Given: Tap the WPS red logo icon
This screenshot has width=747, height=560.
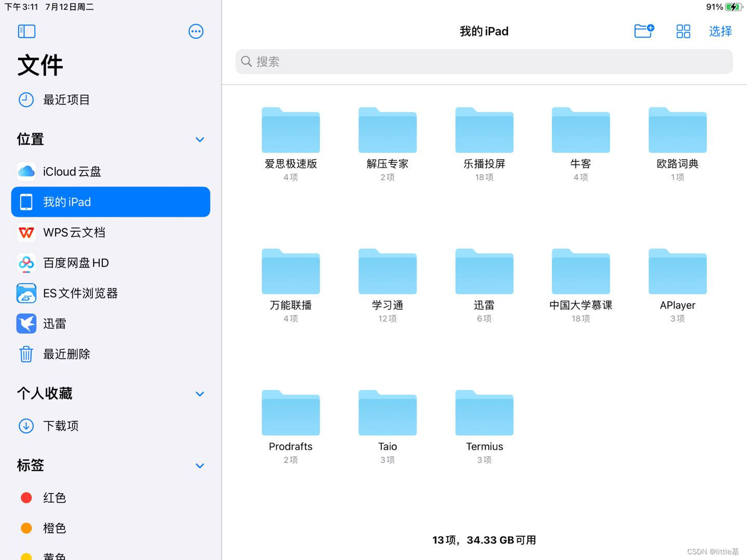Looking at the screenshot, I should 26,232.
